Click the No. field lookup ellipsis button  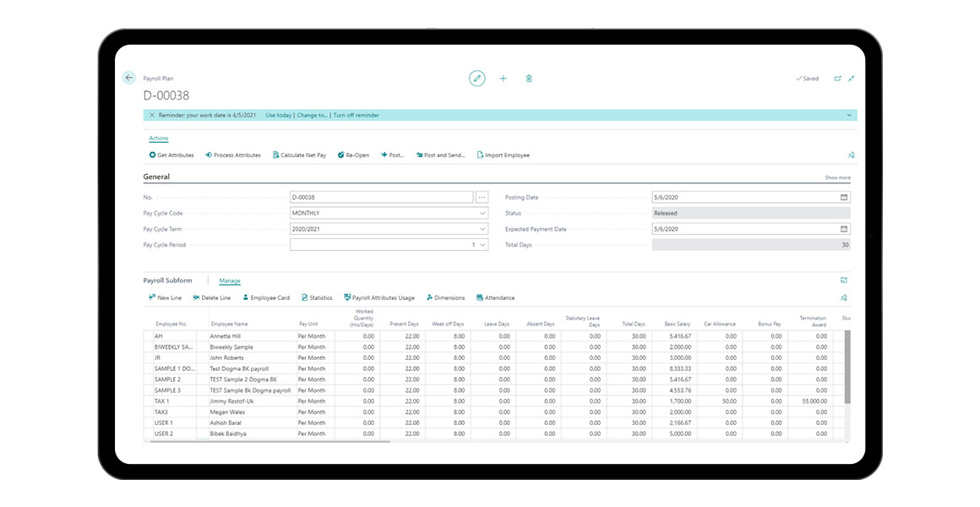click(482, 198)
